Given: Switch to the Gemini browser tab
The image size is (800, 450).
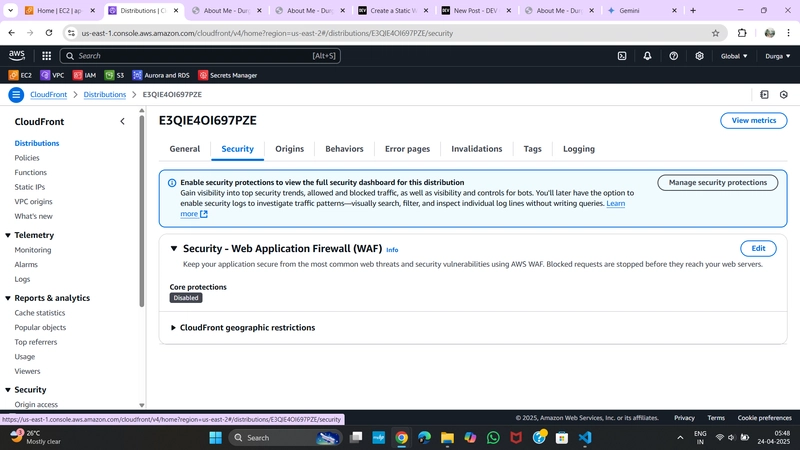Looking at the screenshot, I should tap(640, 10).
